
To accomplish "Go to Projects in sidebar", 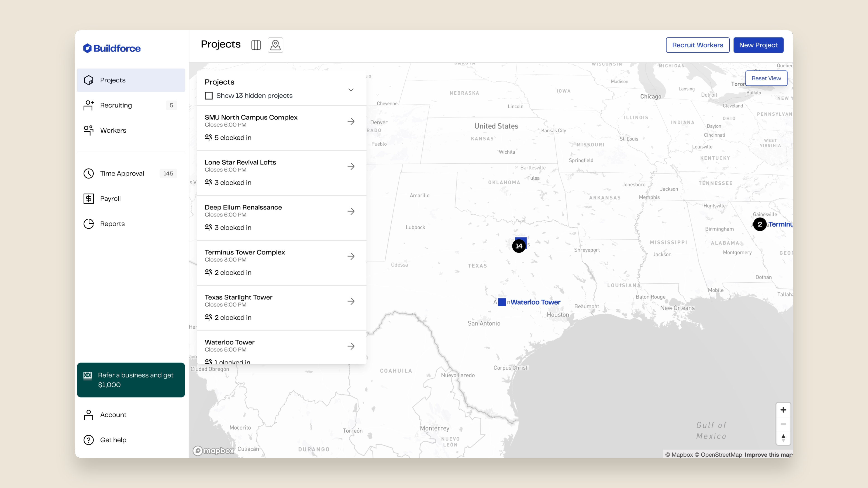I will click(131, 80).
